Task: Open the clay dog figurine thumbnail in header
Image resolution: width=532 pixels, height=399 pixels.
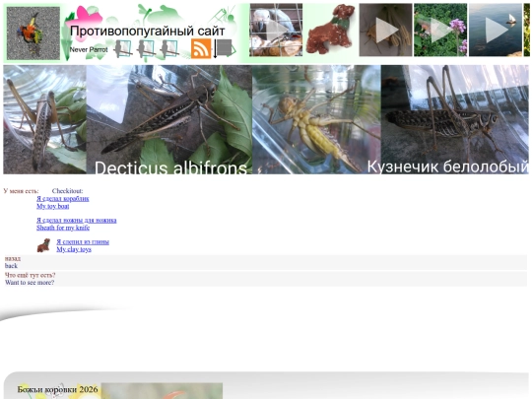Action: point(331,30)
